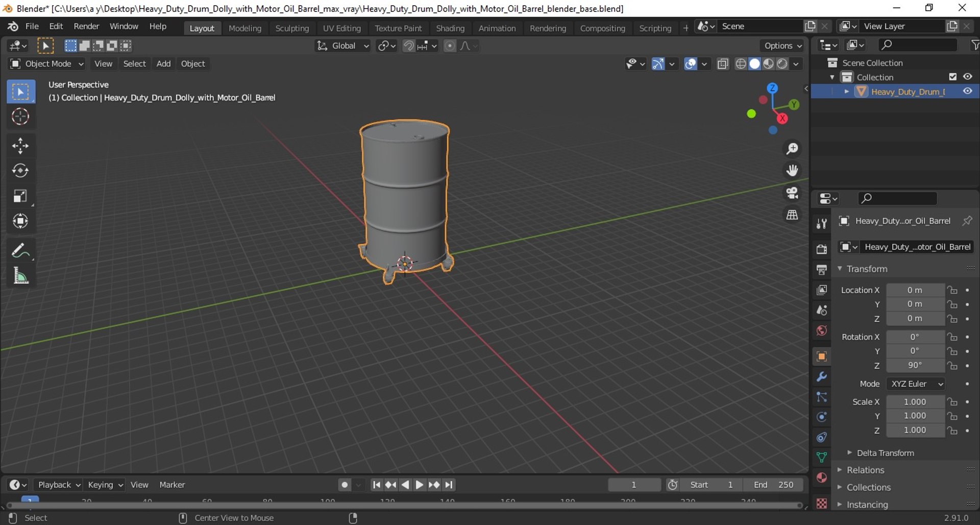This screenshot has height=525, width=980.
Task: Expand the Collections panel
Action: (x=868, y=487)
